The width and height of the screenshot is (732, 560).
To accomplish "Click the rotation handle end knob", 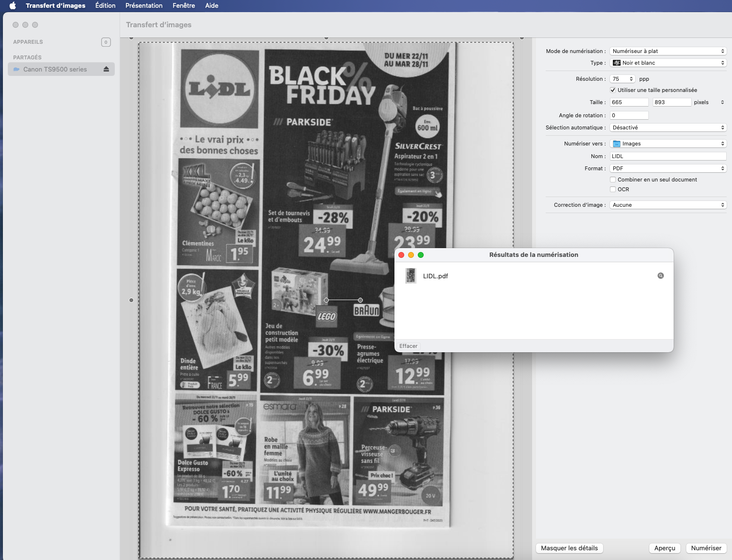I will [360, 300].
